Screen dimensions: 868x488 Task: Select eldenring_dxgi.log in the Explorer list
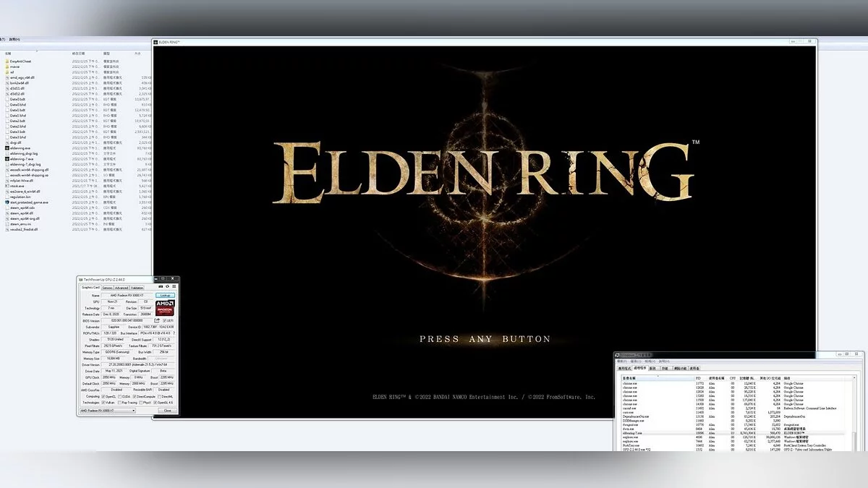pyautogui.click(x=21, y=153)
